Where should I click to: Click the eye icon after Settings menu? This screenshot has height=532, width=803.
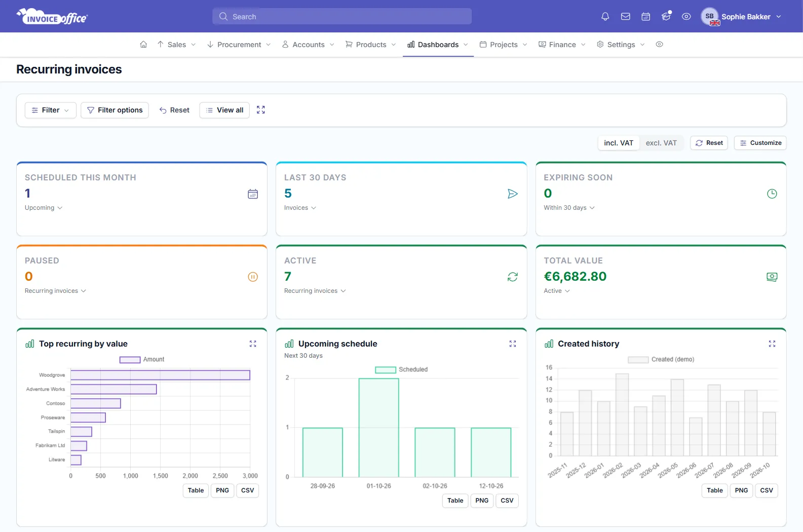(x=659, y=45)
